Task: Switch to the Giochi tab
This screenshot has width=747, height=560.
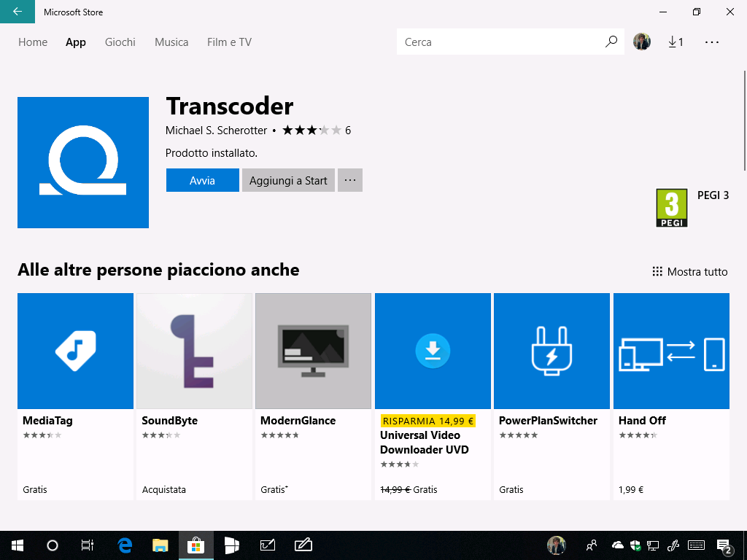Action: 120,42
